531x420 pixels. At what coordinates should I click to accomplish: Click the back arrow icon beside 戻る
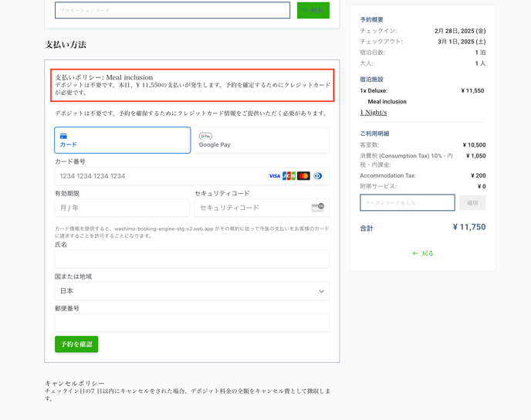415,253
